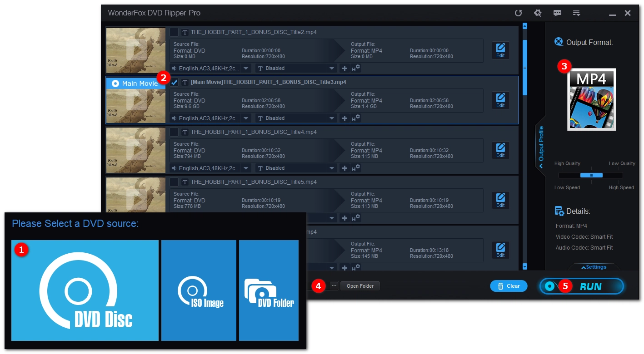Screen dimensions: 644x354
Task: Click the Size:1.4 GB output value
Action: [364, 107]
